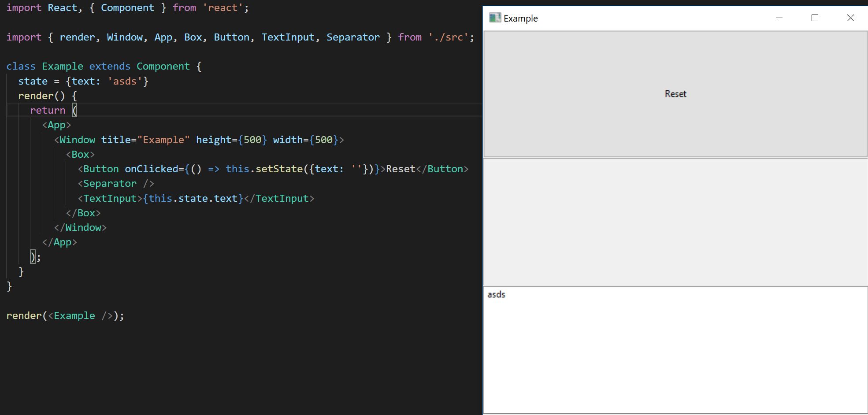Click the height={500} prop in the Window tag
Viewport: 868px width, 415px height.
(x=231, y=140)
